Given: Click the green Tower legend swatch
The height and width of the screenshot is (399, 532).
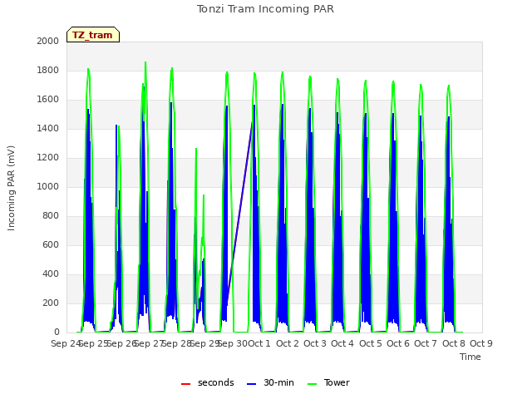Looking at the screenshot, I should [x=312, y=384].
